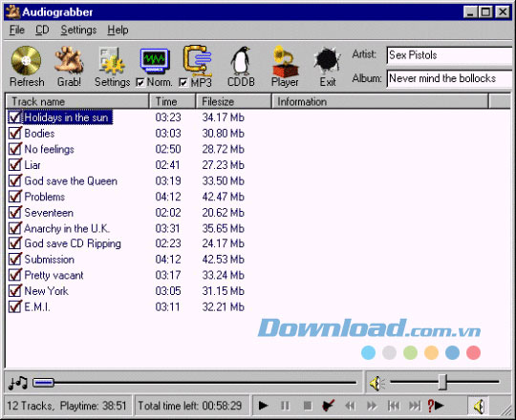This screenshot has width=516, height=420.
Task: Open the CD menu
Action: 42,30
